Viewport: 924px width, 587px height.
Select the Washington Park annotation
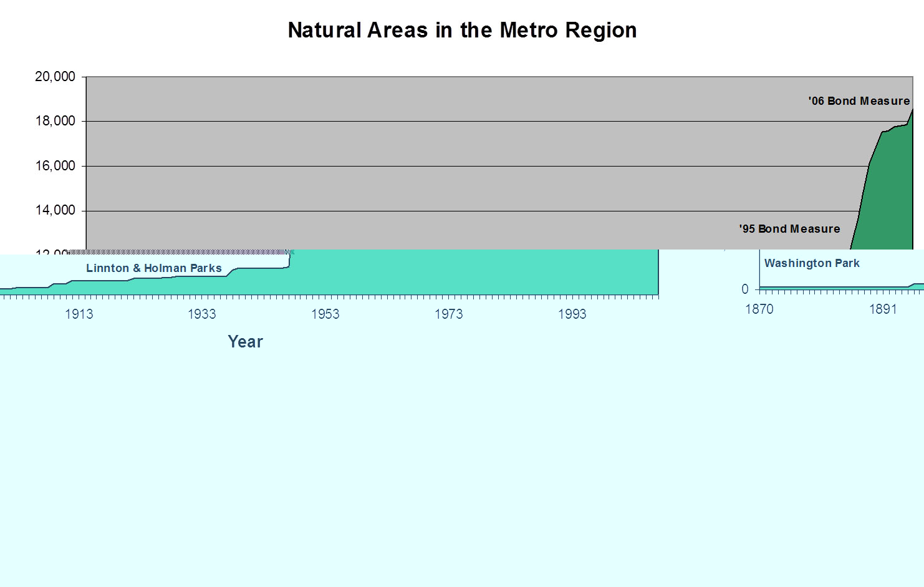coord(812,263)
